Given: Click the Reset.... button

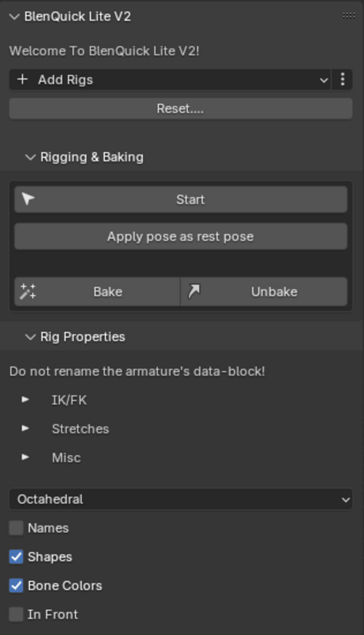Looking at the screenshot, I should click(x=181, y=108).
